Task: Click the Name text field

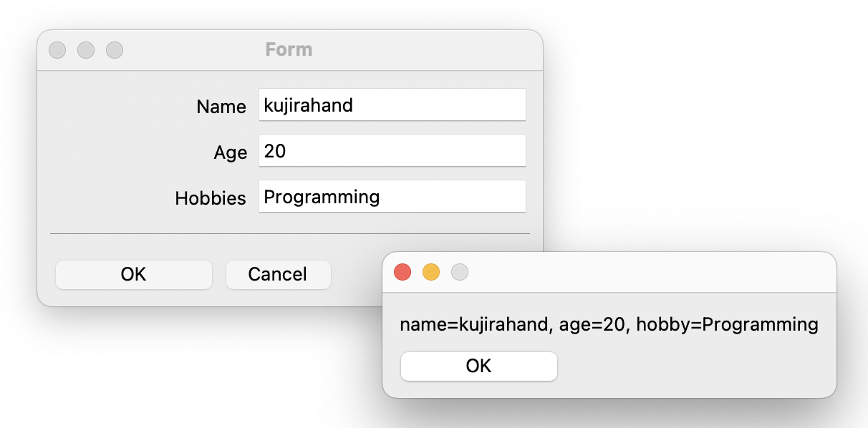Action: click(392, 105)
